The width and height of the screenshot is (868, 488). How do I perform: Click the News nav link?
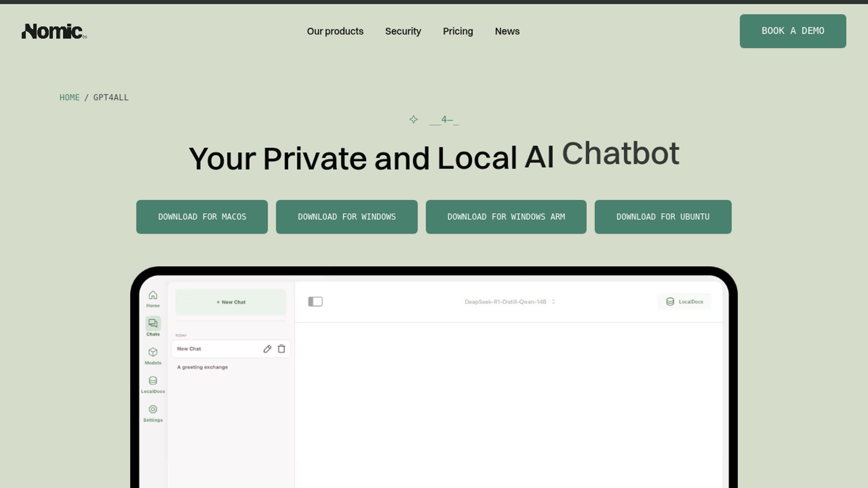click(x=507, y=31)
